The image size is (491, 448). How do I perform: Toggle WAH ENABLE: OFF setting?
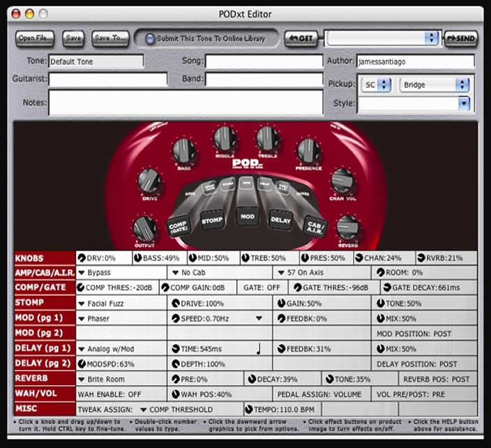tap(109, 394)
